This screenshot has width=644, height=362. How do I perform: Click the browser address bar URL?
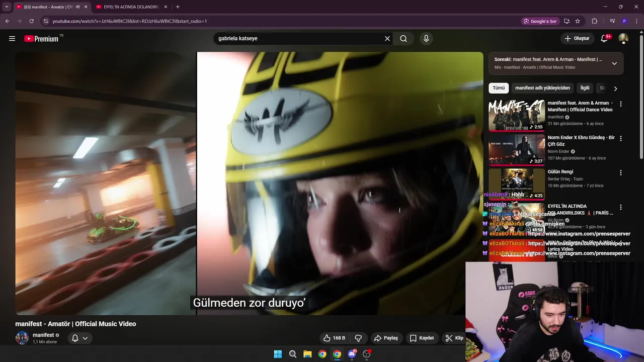pos(130,21)
